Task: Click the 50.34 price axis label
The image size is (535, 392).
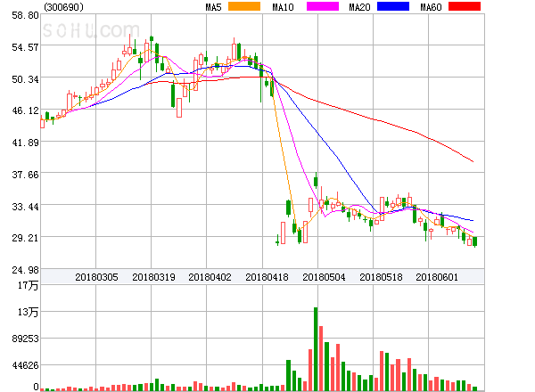Action: 25,79
